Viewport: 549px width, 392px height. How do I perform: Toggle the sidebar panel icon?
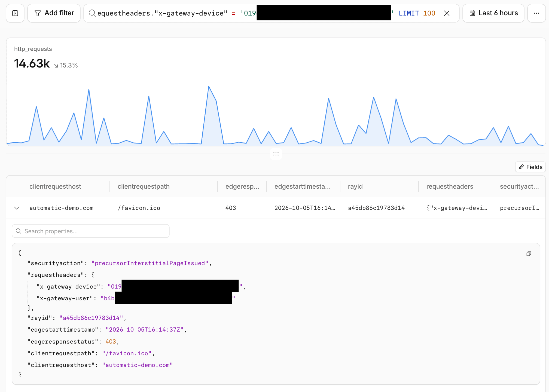tap(15, 13)
